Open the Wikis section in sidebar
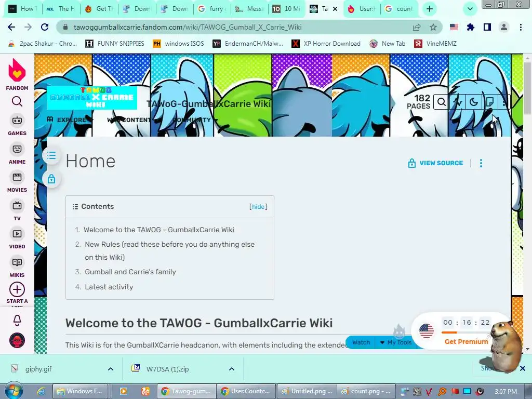The width and height of the screenshot is (532, 399). pos(17,268)
